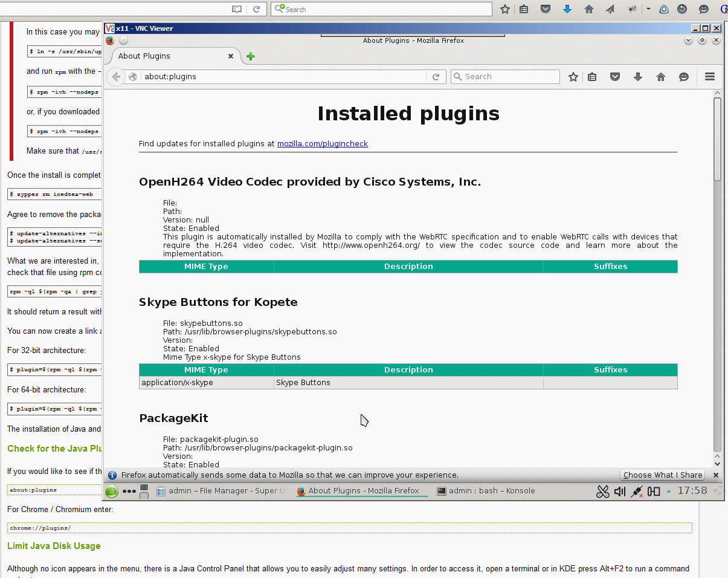Reload page in outer browser
The height and width of the screenshot is (578, 728).
256,9
